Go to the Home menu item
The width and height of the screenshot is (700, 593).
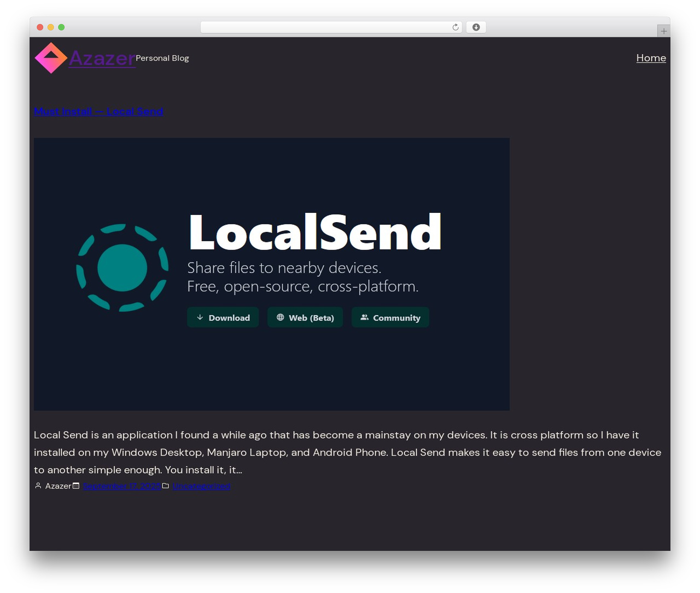pos(651,58)
